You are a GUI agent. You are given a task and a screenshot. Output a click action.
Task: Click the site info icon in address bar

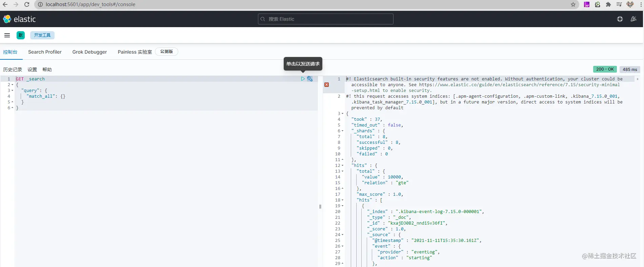point(40,4)
